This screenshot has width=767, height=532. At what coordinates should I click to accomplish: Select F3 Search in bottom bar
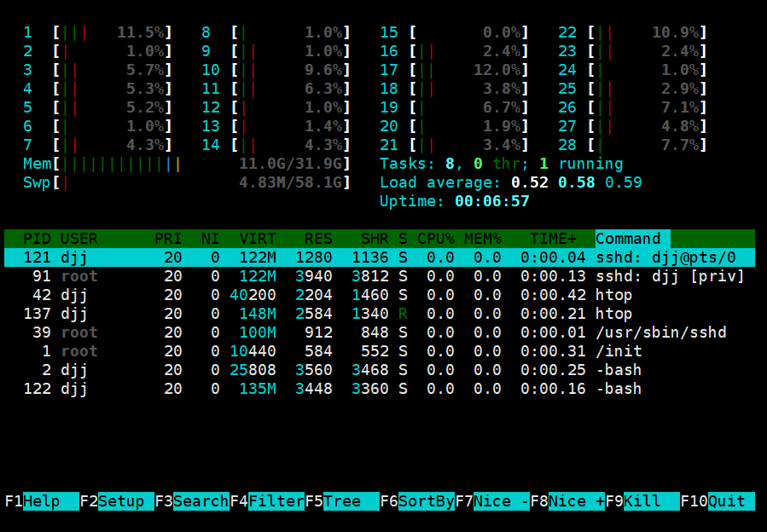point(192,501)
